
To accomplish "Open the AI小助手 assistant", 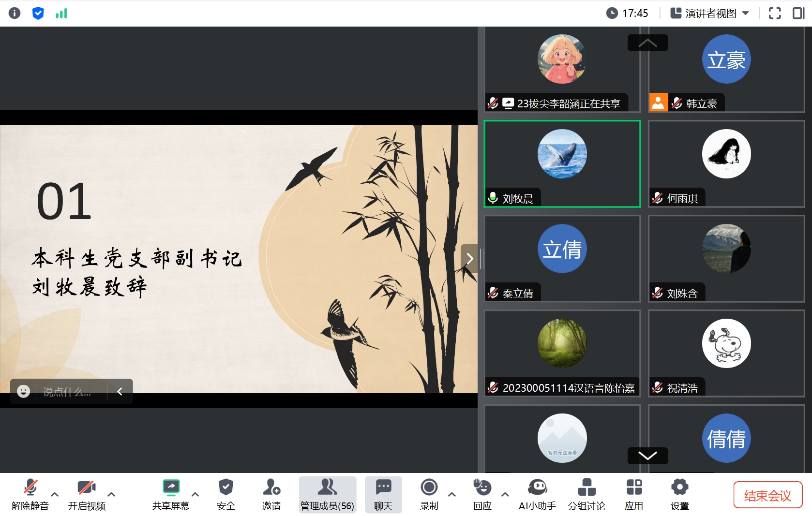I will (537, 494).
